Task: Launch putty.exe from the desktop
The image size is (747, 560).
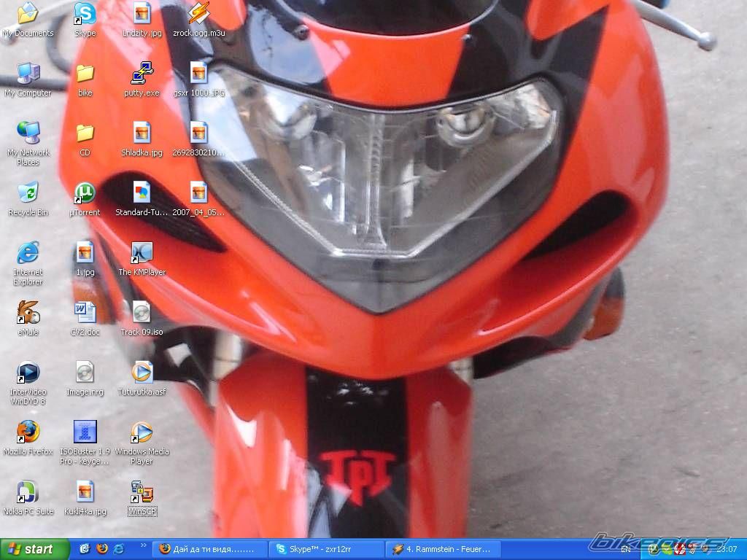Action: click(x=142, y=74)
